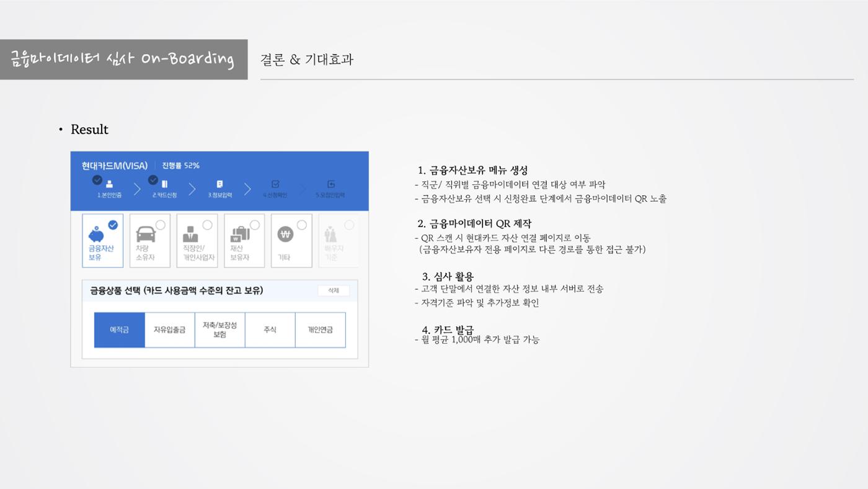Click the won-sign coin icon for 기타
The width and height of the screenshot is (868, 489).
click(285, 235)
